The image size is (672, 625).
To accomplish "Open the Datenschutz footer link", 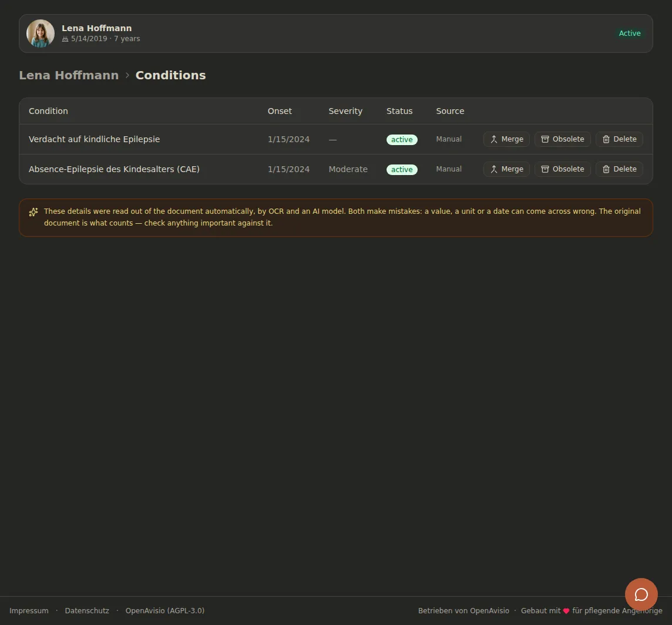I will pos(87,610).
